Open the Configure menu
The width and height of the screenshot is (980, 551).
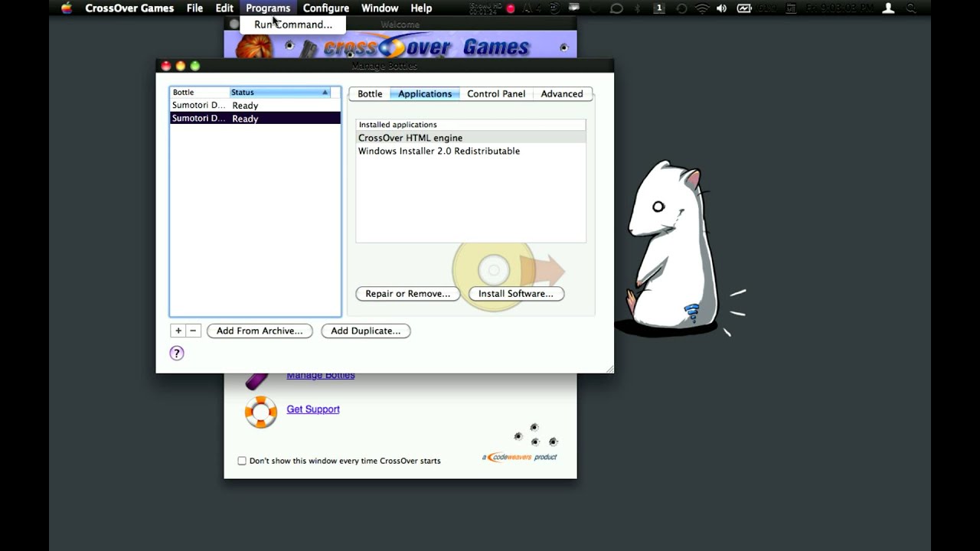click(326, 8)
